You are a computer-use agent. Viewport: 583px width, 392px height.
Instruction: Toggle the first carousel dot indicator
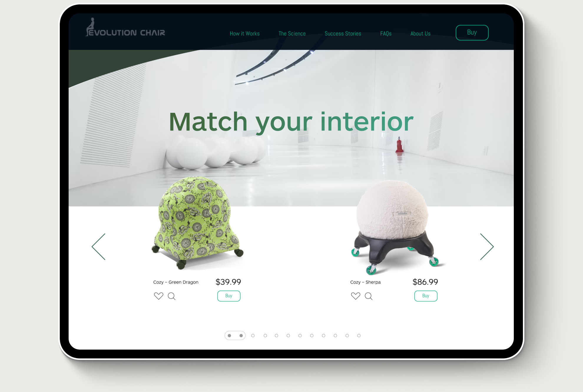coord(230,335)
